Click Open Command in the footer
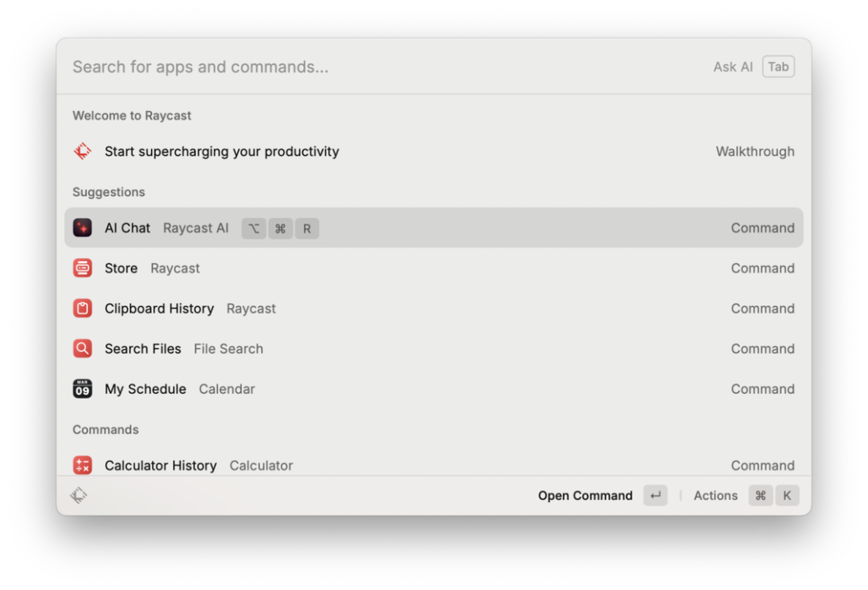868x590 pixels. [585, 495]
